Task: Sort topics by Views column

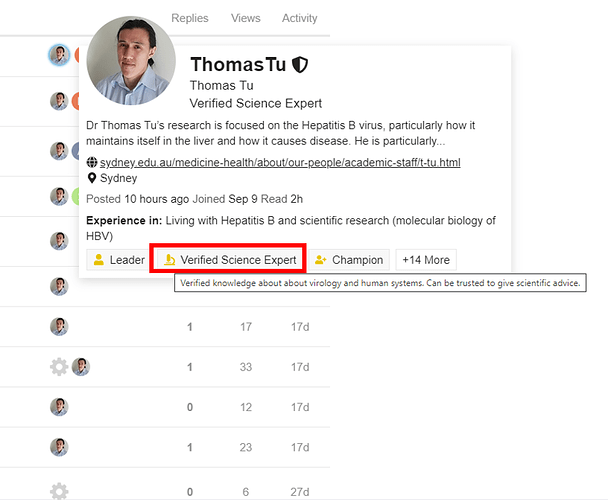Action: pos(245,18)
